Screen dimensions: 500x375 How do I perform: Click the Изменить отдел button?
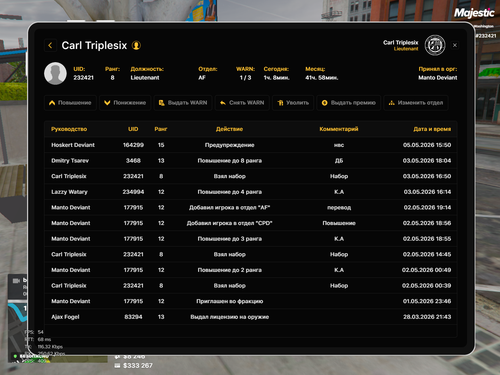416,103
